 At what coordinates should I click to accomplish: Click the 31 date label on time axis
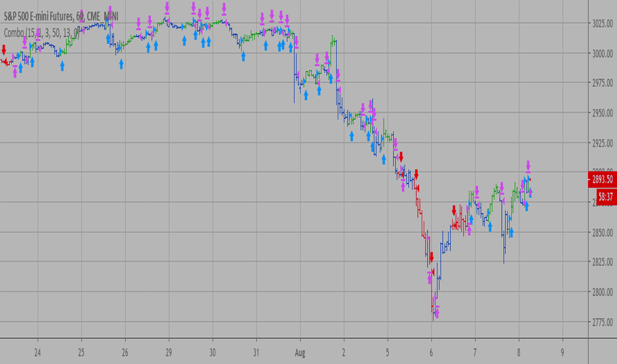tap(256, 353)
